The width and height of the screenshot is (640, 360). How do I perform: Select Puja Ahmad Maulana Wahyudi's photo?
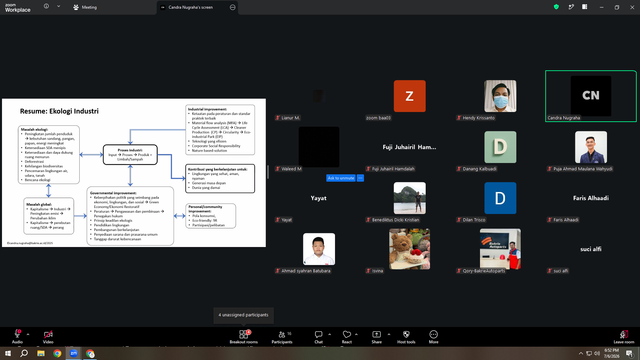(591, 147)
